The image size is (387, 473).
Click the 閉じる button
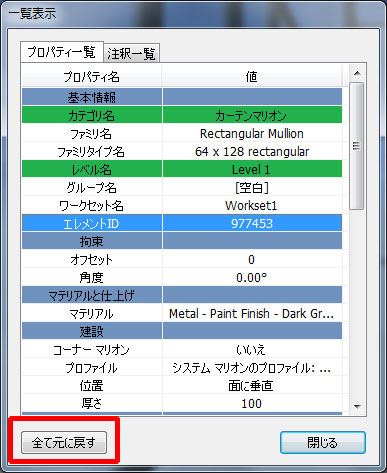coord(323,442)
